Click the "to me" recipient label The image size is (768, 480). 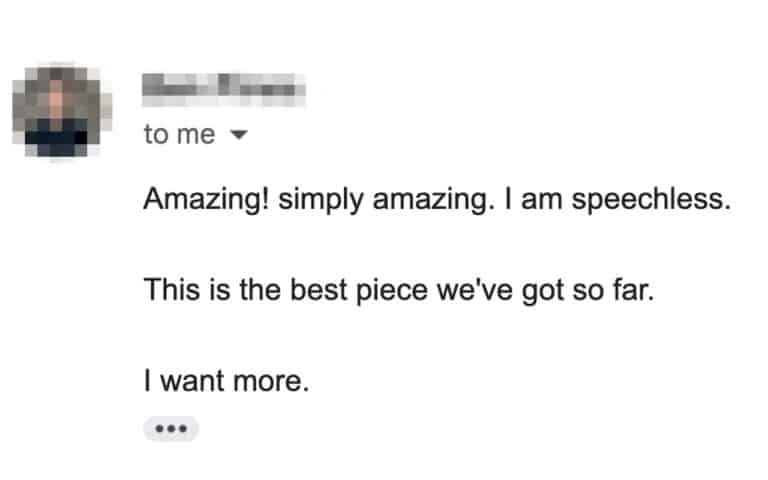(x=179, y=135)
